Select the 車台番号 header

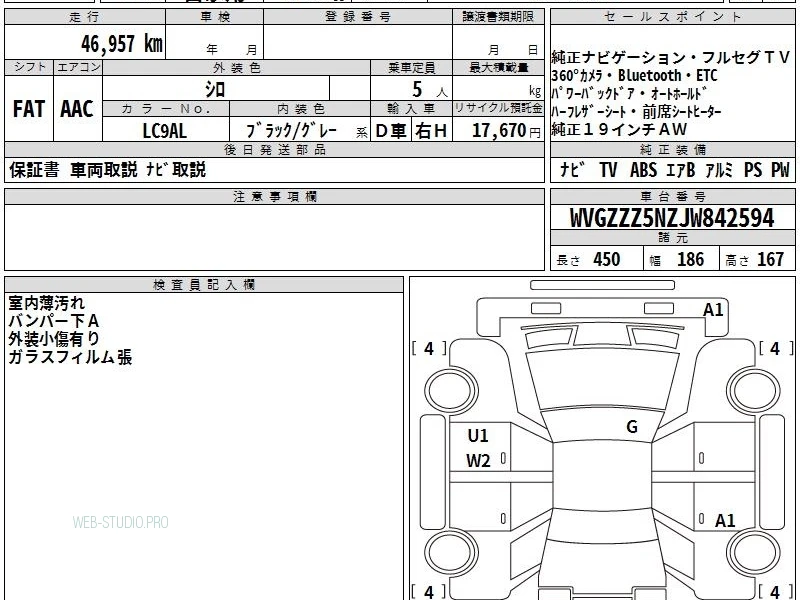tap(672, 196)
